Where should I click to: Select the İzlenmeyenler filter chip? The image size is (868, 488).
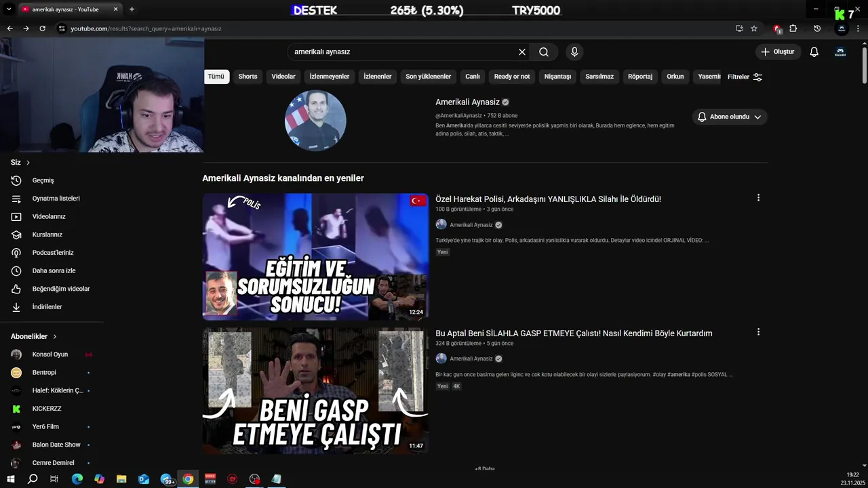(x=330, y=77)
